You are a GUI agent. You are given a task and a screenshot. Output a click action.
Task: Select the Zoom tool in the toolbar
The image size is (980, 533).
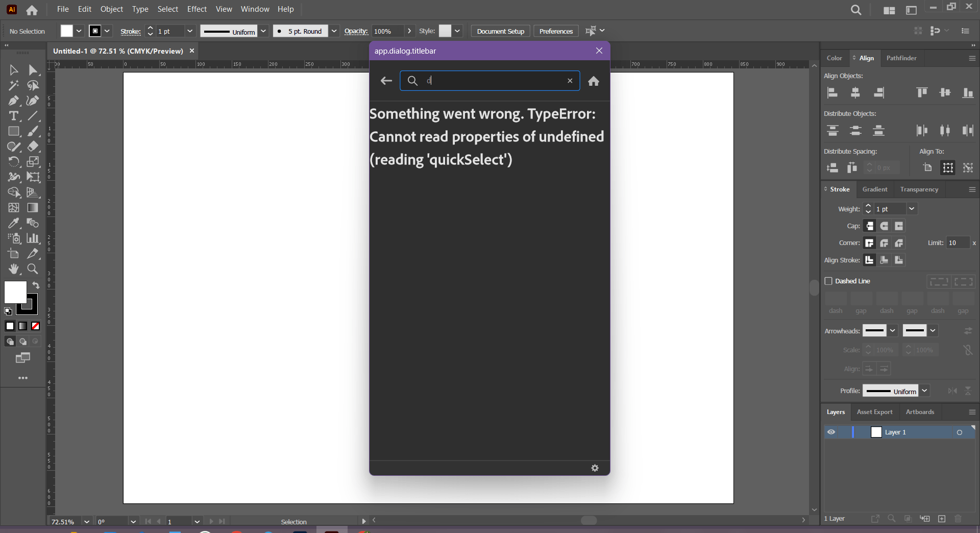[32, 269]
